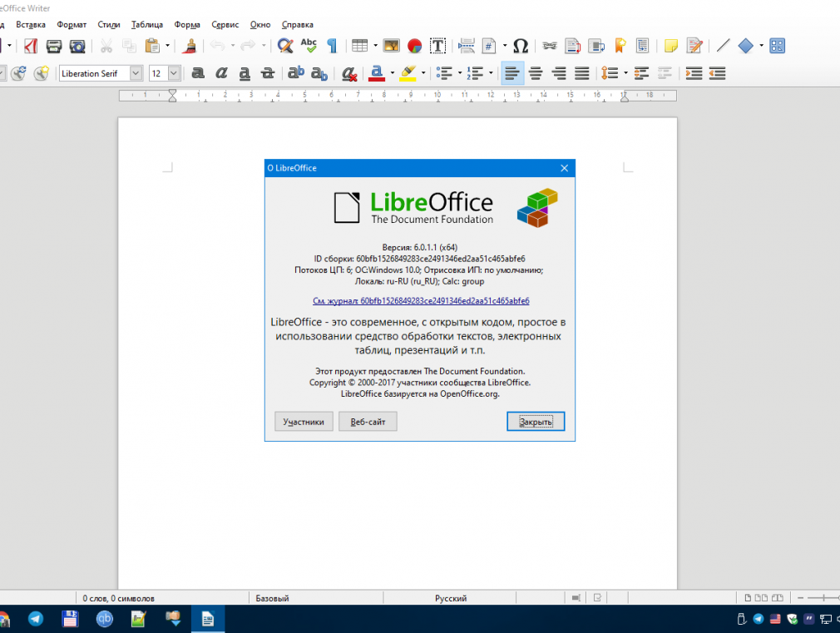Open the См. журнал build link

tap(421, 301)
